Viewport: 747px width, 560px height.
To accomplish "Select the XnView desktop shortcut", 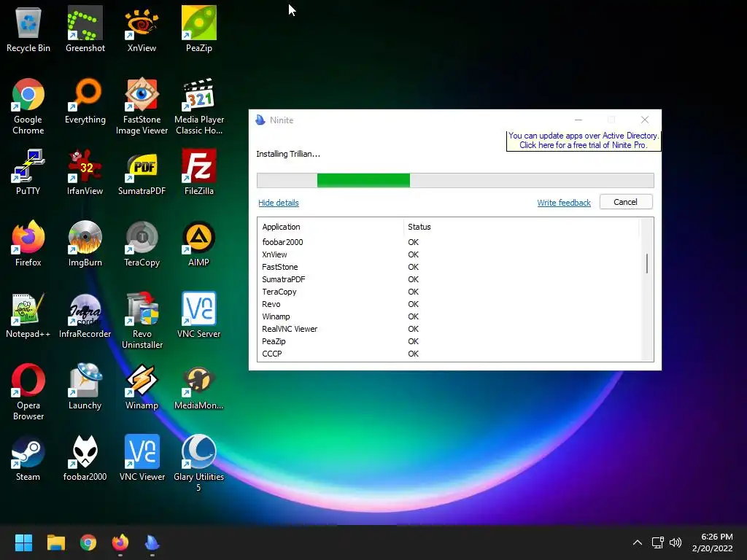I will [x=142, y=29].
